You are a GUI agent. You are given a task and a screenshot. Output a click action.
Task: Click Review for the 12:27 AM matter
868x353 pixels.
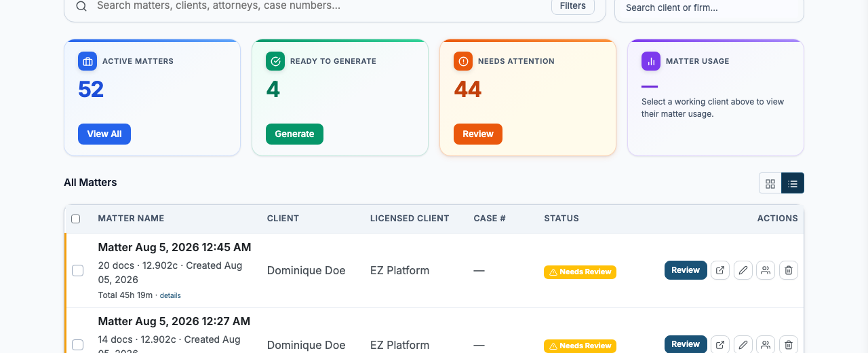[x=686, y=344]
